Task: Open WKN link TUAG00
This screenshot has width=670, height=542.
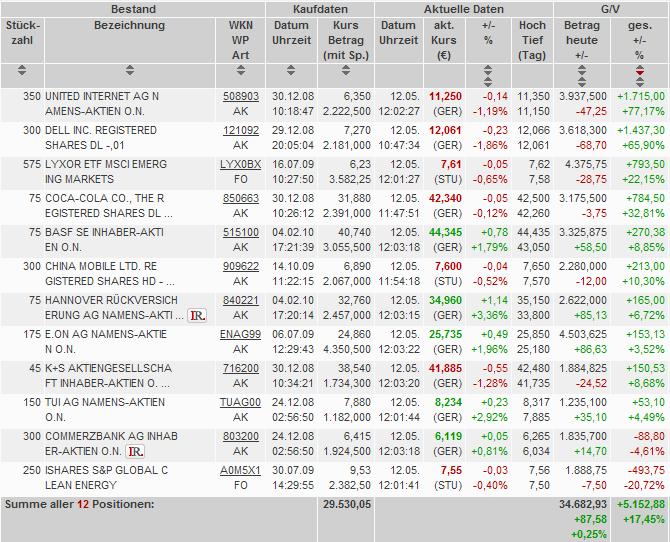Action: tap(241, 402)
